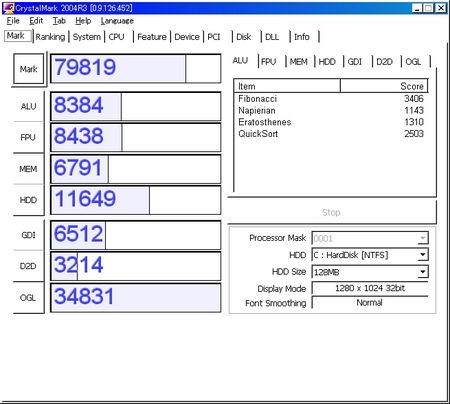
Task: Switch to the Ranking tab
Action: [x=50, y=37]
